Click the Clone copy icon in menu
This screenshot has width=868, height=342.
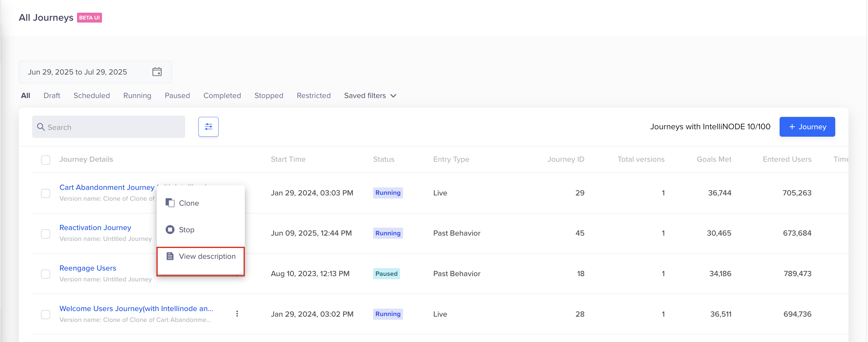click(x=170, y=203)
